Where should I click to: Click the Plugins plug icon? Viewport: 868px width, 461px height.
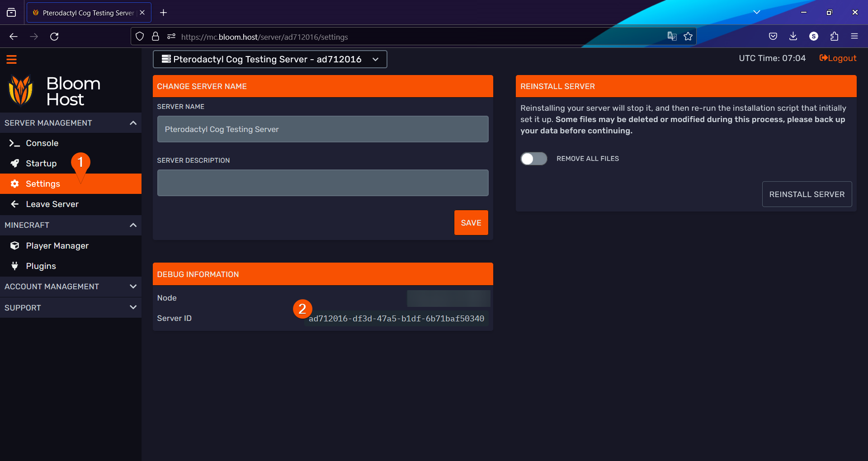click(x=15, y=266)
